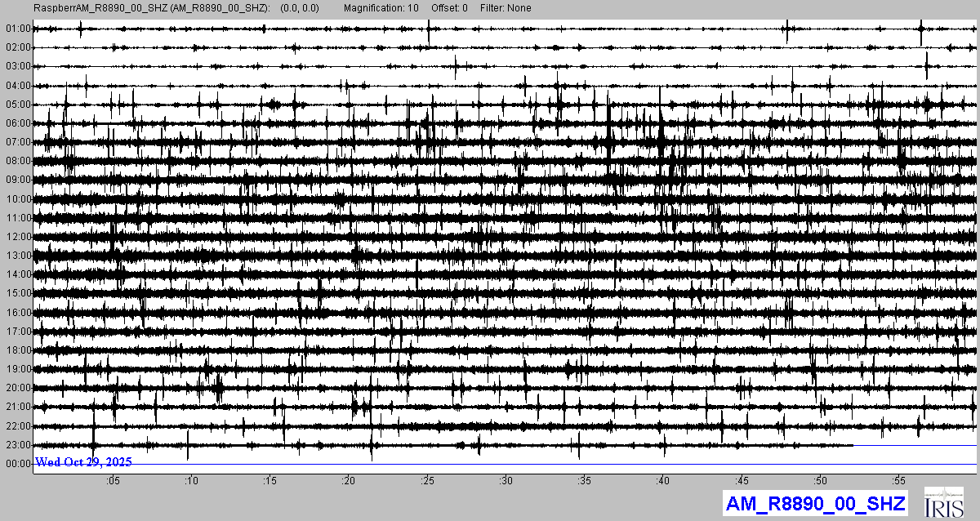This screenshot has width=980, height=521.
Task: Click the 00:00 hour label at bottom
Action: point(18,464)
